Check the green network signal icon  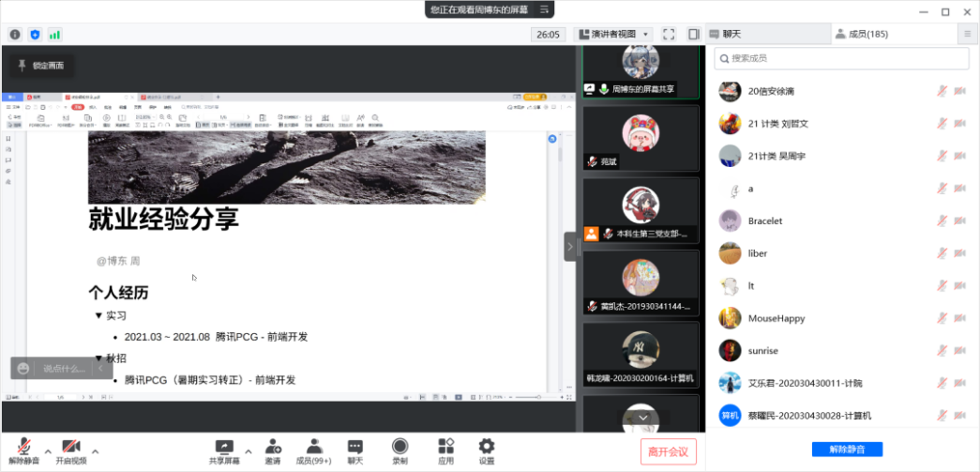pos(54,35)
